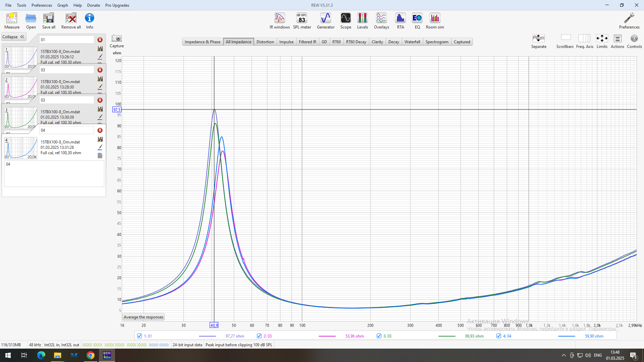Change trace colour of measurement 2
This screenshot has height=362, width=644.
pyautogui.click(x=100, y=87)
